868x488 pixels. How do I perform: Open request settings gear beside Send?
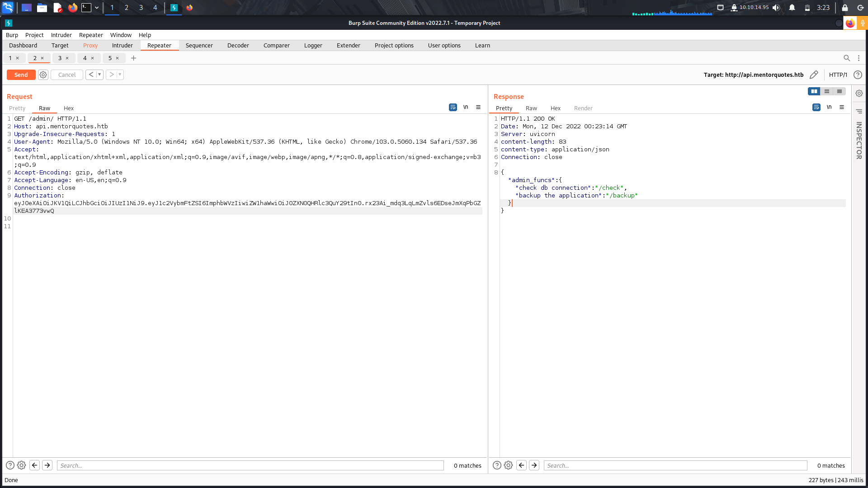[x=43, y=75]
